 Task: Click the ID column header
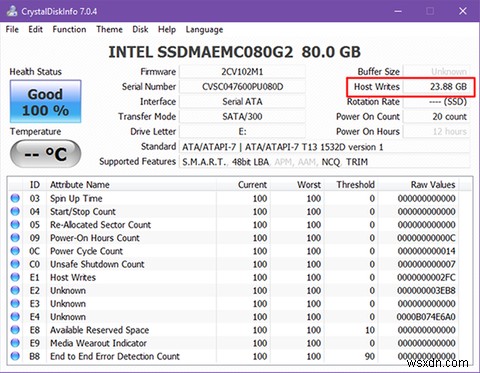click(x=35, y=185)
